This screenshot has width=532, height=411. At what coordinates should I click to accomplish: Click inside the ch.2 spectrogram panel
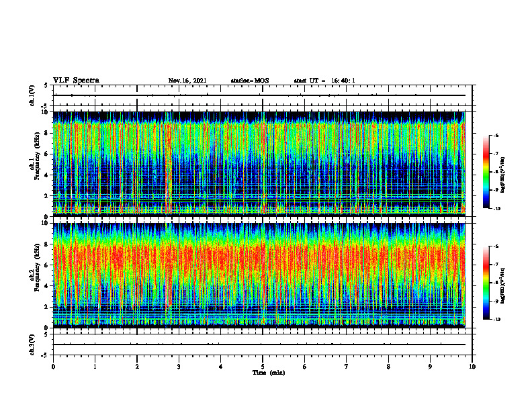point(259,275)
